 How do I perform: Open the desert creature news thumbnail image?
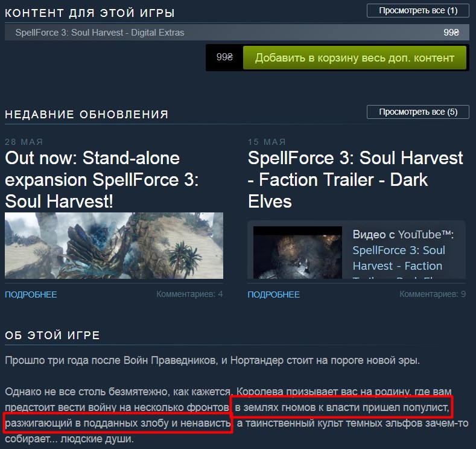tap(114, 246)
